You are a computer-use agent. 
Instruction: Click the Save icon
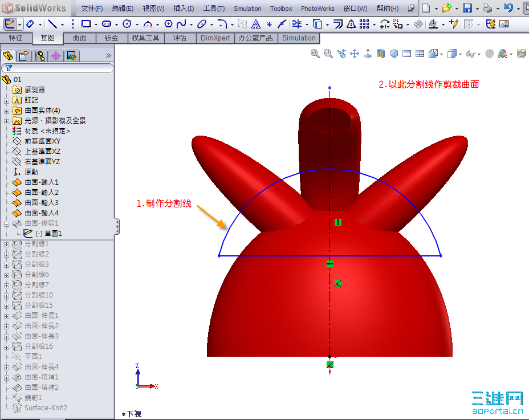pyautogui.click(x=467, y=8)
